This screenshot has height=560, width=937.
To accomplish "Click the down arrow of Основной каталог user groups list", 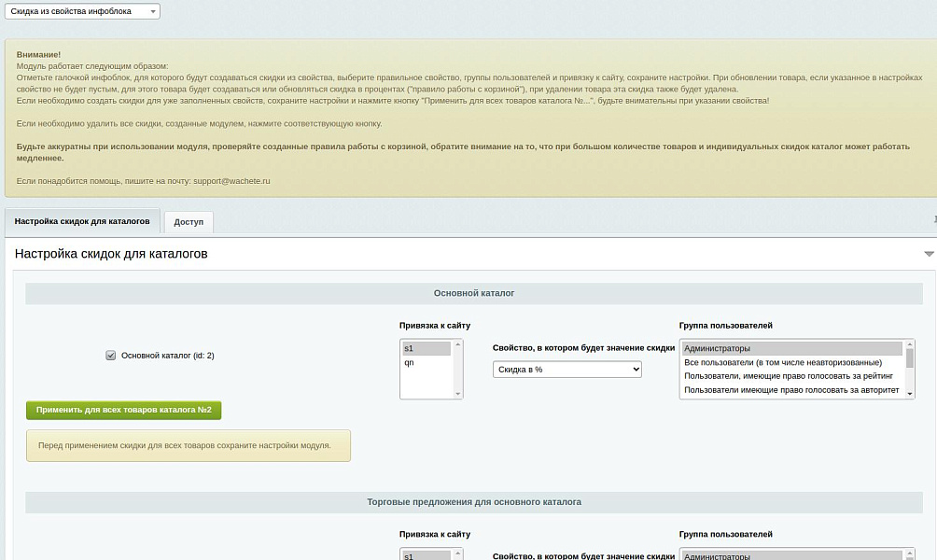I will [x=910, y=394].
